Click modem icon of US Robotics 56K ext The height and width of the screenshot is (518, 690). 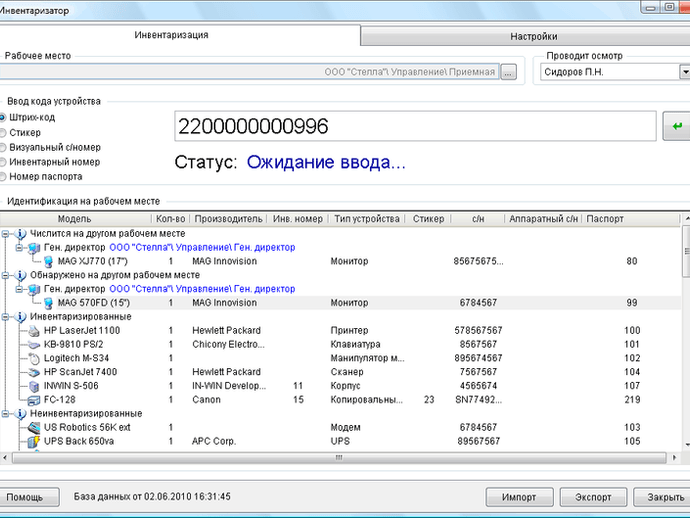pos(34,428)
